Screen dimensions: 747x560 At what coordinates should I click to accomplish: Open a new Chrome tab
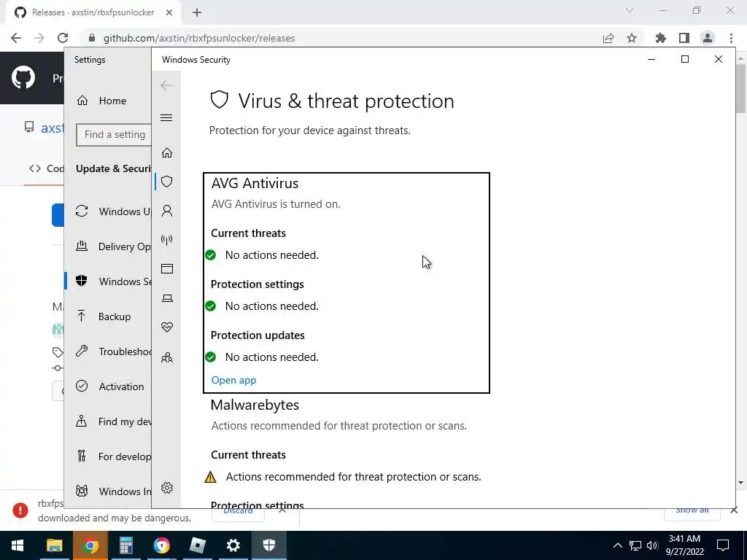click(x=197, y=13)
